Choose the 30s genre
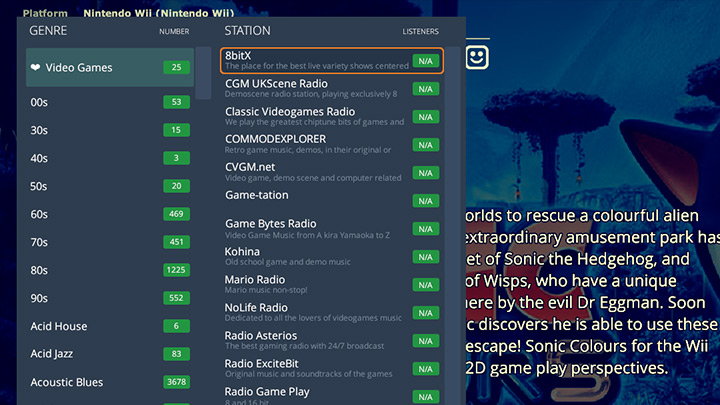Screen dimensions: 720x405 (110, 130)
